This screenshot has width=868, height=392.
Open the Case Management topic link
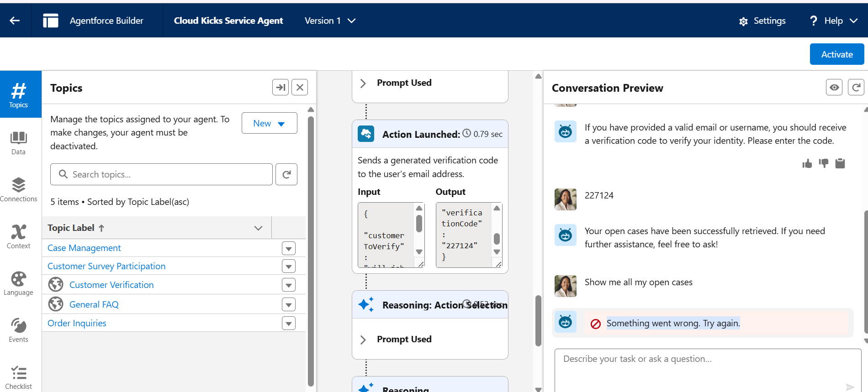(84, 248)
